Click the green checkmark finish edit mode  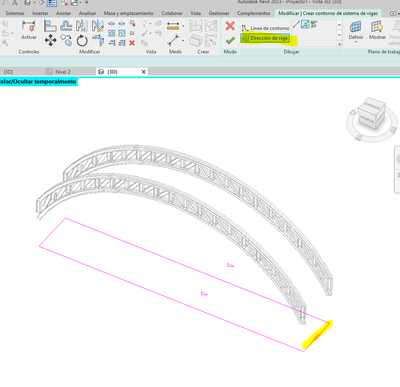coord(230,41)
